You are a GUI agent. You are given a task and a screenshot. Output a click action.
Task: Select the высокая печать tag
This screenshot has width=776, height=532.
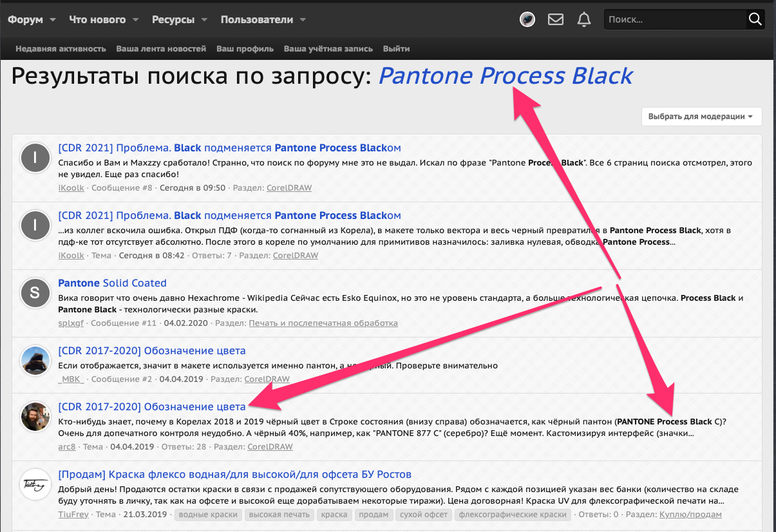click(279, 515)
